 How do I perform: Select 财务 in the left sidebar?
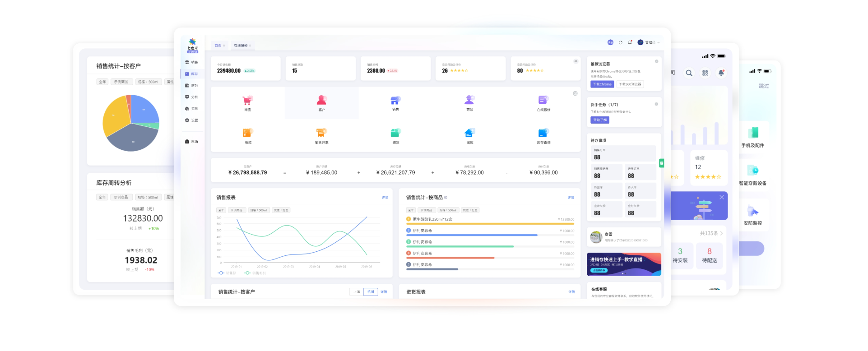pos(192,85)
